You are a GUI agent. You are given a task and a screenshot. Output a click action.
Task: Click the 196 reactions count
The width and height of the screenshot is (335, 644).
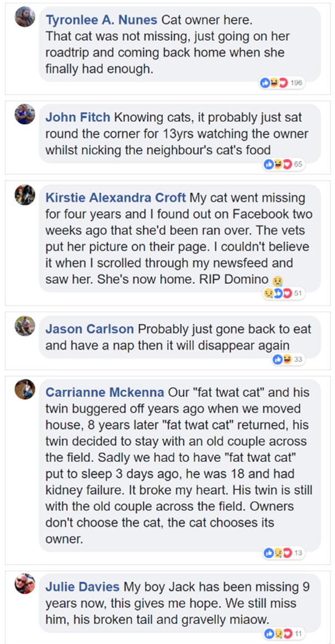pyautogui.click(x=296, y=83)
